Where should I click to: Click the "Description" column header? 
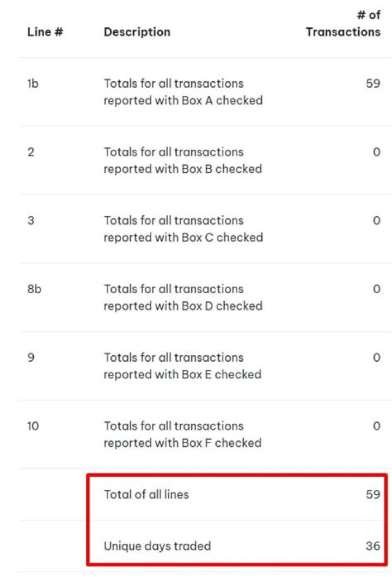click(x=137, y=32)
